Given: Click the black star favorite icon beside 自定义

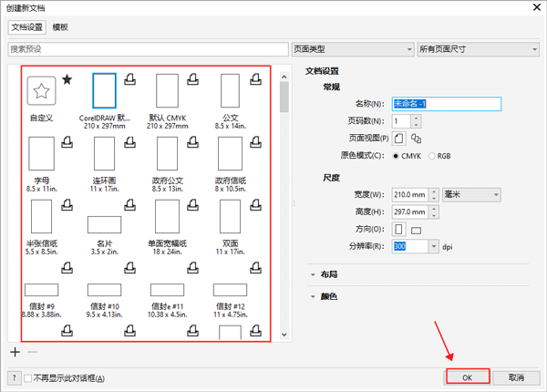Looking at the screenshot, I should [67, 79].
